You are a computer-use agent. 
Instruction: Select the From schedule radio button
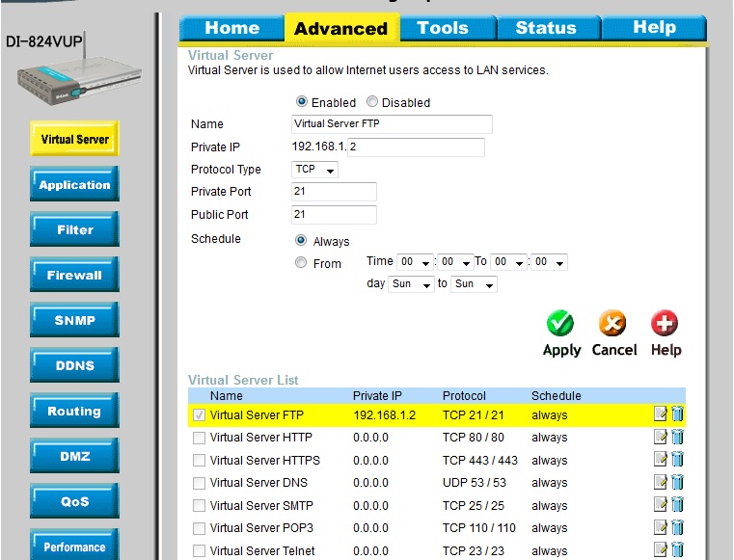pos(301,263)
